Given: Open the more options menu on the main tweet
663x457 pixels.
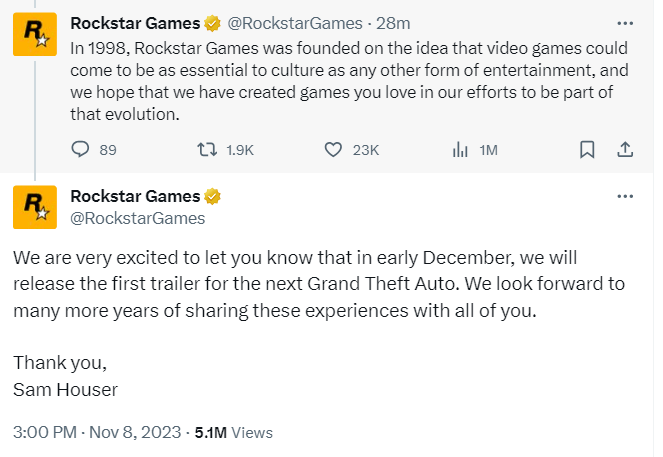Looking at the screenshot, I should tap(625, 196).
